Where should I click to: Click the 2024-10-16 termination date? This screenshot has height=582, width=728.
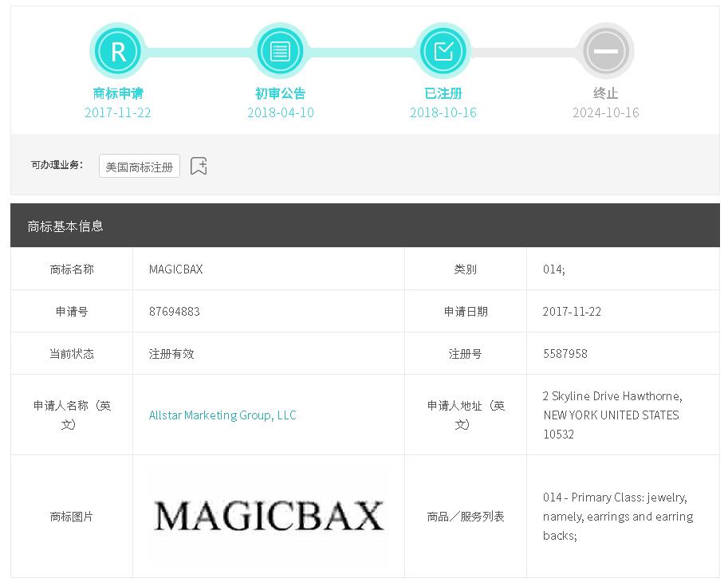[605, 112]
